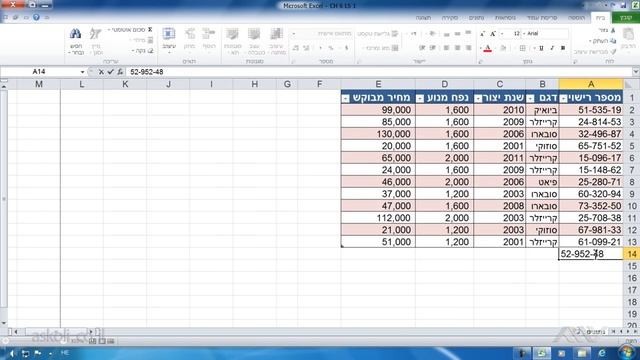
Task: Cancel entry with the X in formula bar
Action: point(101,72)
